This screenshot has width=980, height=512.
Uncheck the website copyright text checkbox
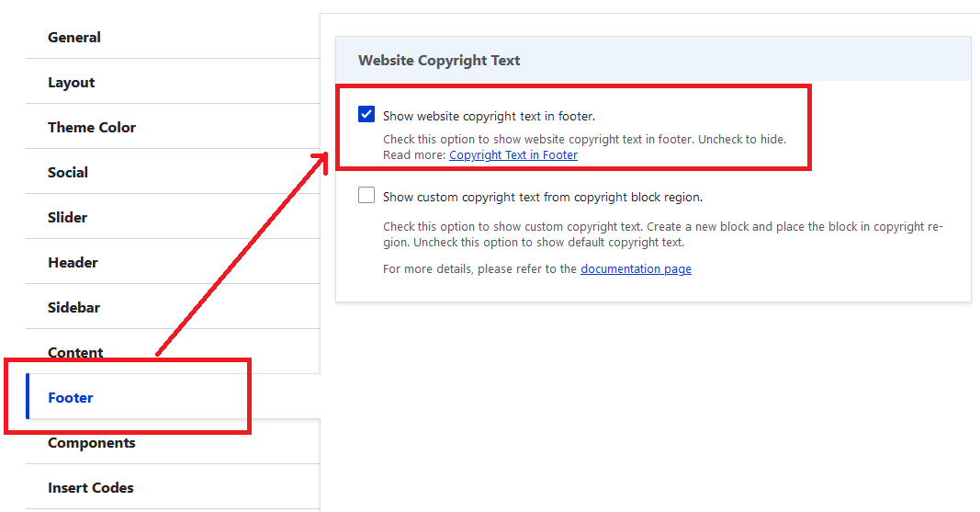click(x=366, y=115)
